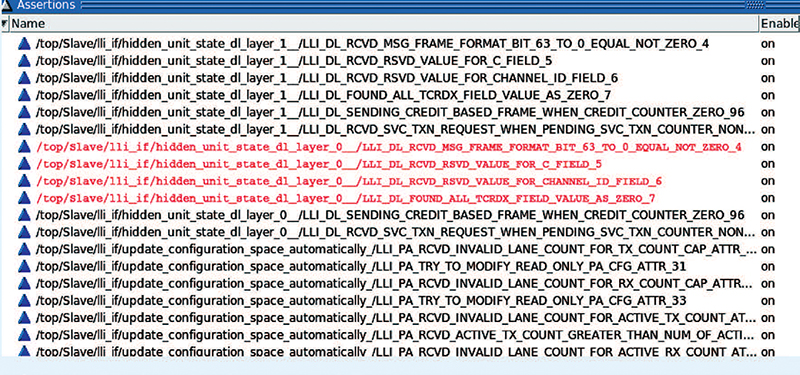Click the assertion icon for red layer_0 FOUND_ALL_TCRDX_FIELD_VALUE_AS_ZERO_7
This screenshot has height=375, width=800.
[x=23, y=198]
